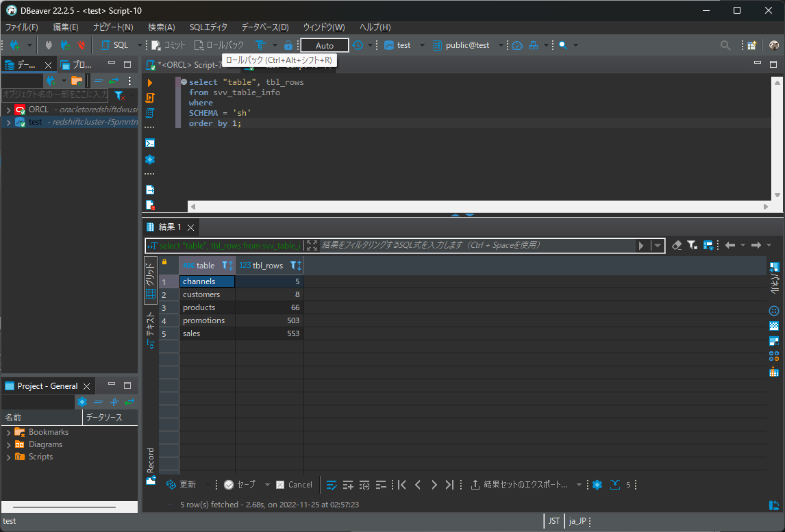Expand the Diagrams folder
Image resolution: width=785 pixels, height=532 pixels.
pyautogui.click(x=8, y=444)
